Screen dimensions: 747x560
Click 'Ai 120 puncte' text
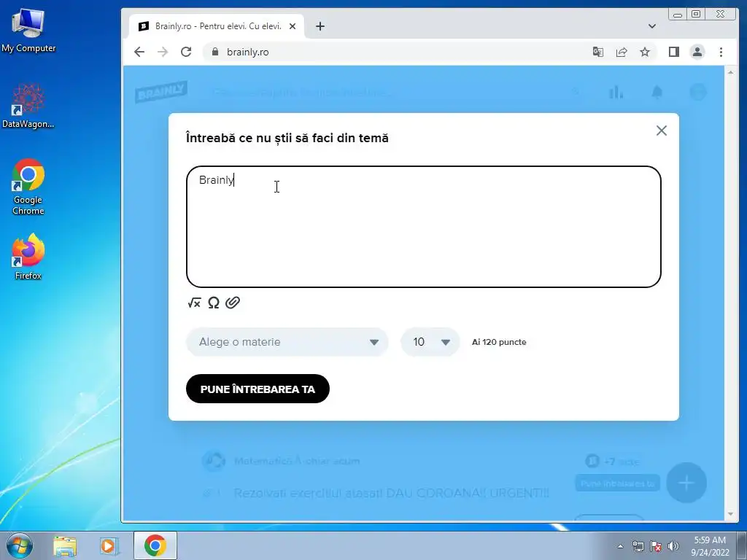(499, 342)
